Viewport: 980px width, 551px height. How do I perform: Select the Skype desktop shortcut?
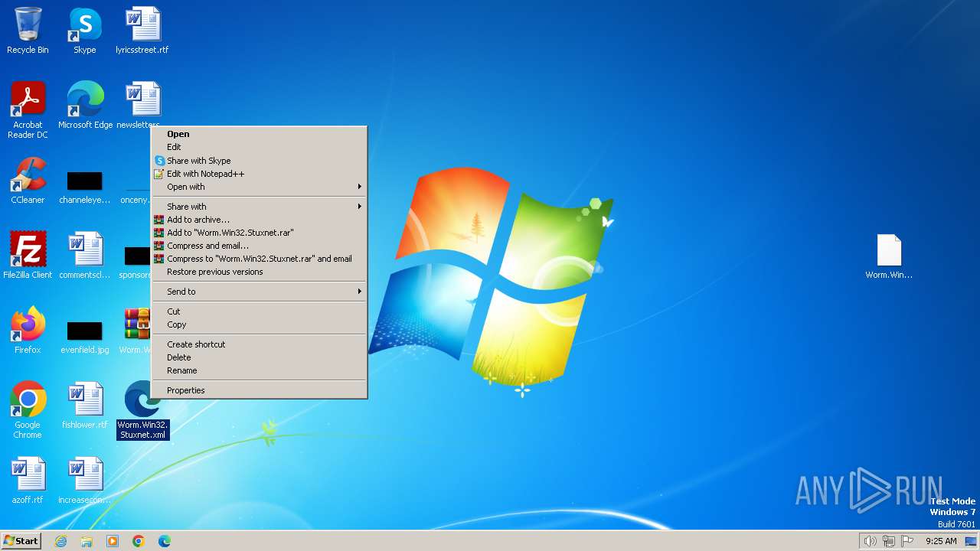(x=85, y=31)
